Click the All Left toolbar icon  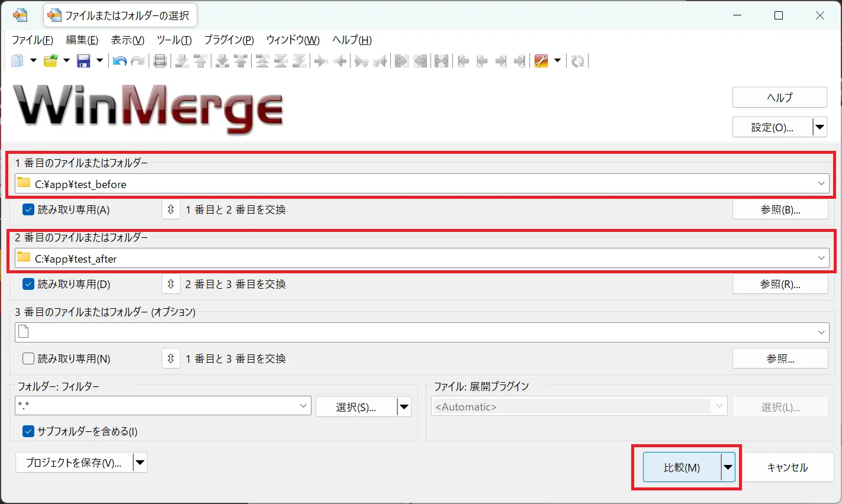(x=420, y=61)
